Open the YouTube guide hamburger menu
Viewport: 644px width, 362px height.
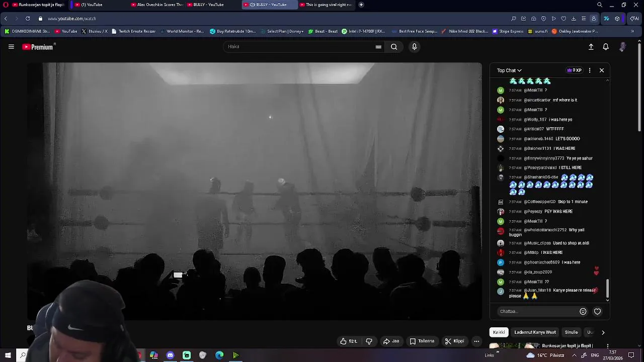[11, 47]
